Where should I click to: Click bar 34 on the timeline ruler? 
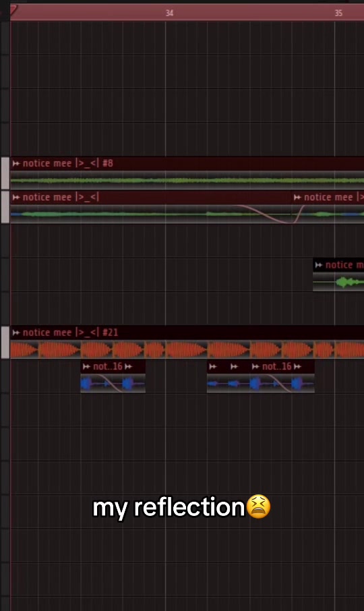(x=169, y=13)
